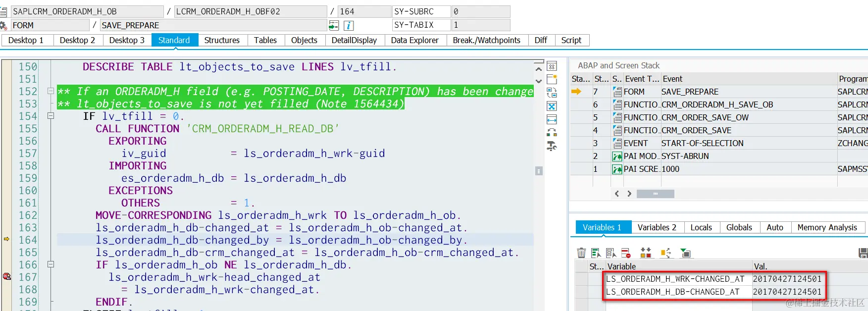Open the tool services wrench icon
The width and height of the screenshot is (868, 311).
(552, 146)
